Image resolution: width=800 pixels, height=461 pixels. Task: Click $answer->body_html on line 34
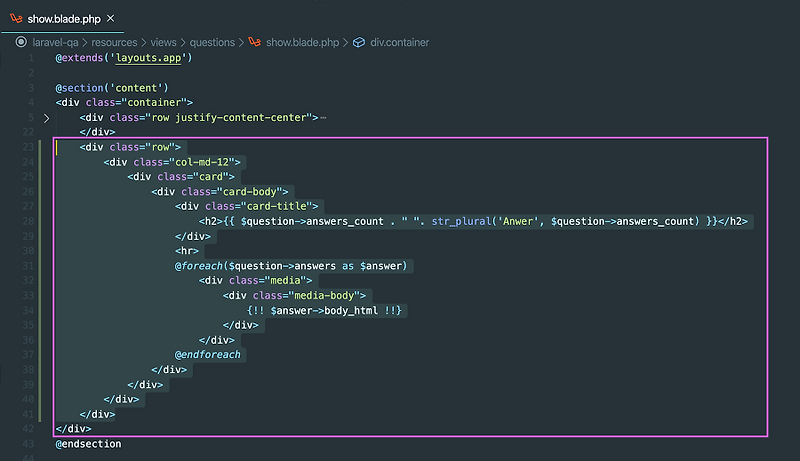[324, 311]
